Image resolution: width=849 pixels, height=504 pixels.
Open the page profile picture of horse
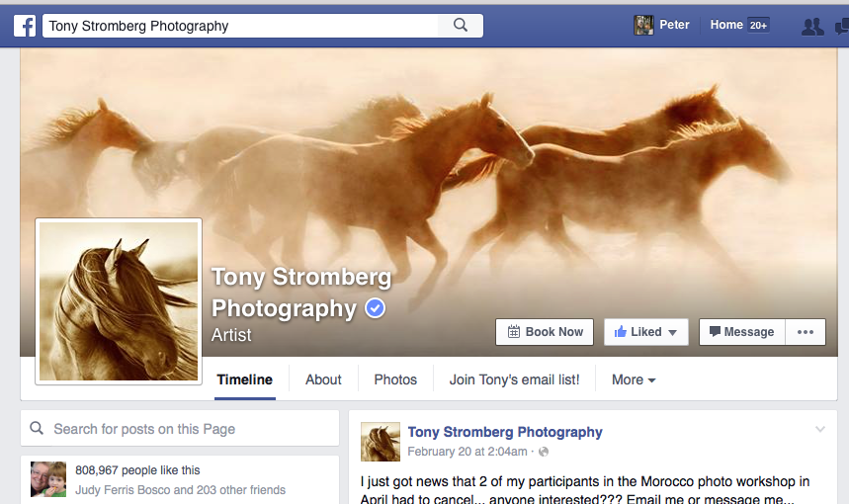pyautogui.click(x=119, y=301)
